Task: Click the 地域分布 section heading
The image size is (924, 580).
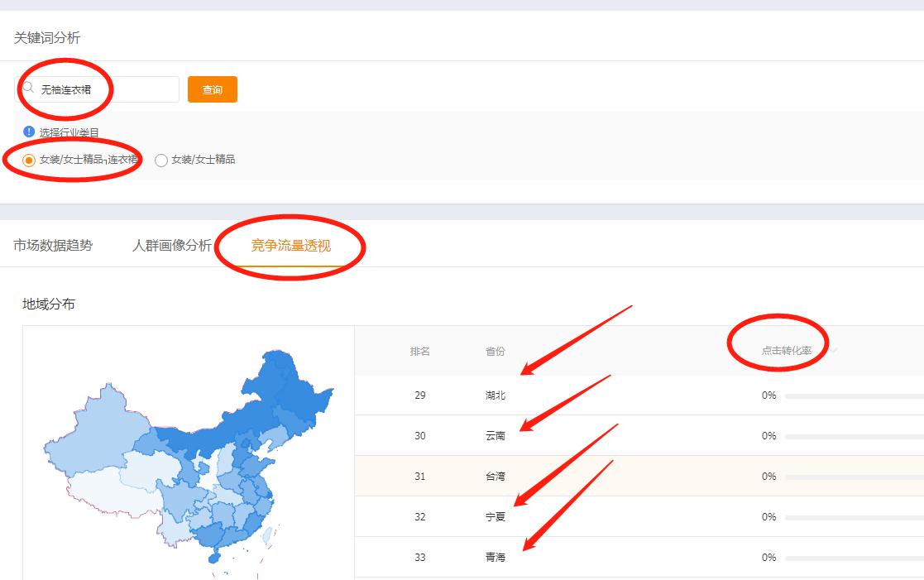Action: pyautogui.click(x=48, y=304)
